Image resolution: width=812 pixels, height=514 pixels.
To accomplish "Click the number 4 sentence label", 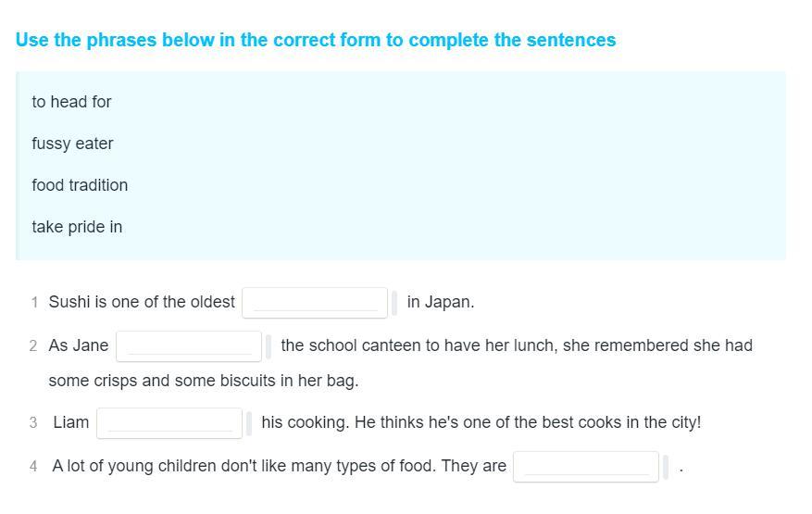I will (x=33, y=466).
